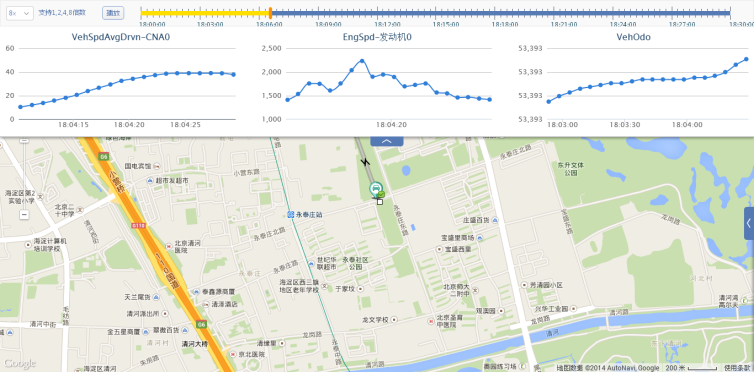Click the white square marker below vehicle
The width and height of the screenshot is (754, 372).
point(380,202)
